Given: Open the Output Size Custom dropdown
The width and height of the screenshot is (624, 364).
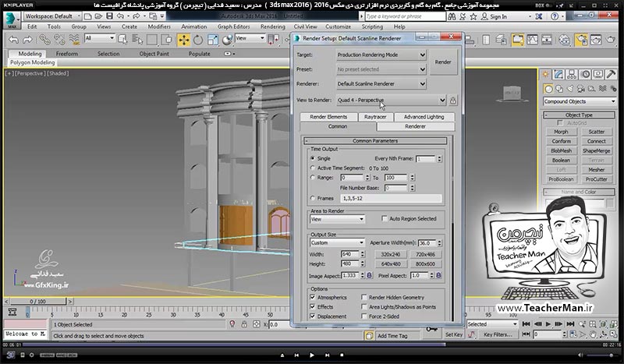Looking at the screenshot, I should [337, 242].
